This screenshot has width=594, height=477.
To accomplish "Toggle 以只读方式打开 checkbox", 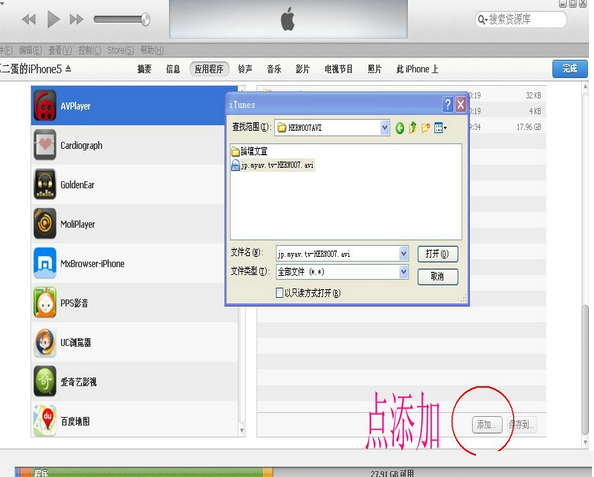I will pyautogui.click(x=280, y=292).
